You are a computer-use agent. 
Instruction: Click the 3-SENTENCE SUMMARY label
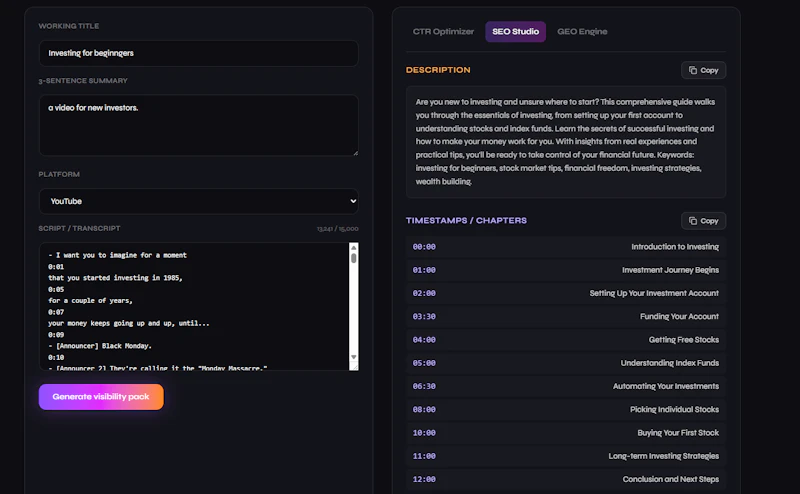[83, 81]
